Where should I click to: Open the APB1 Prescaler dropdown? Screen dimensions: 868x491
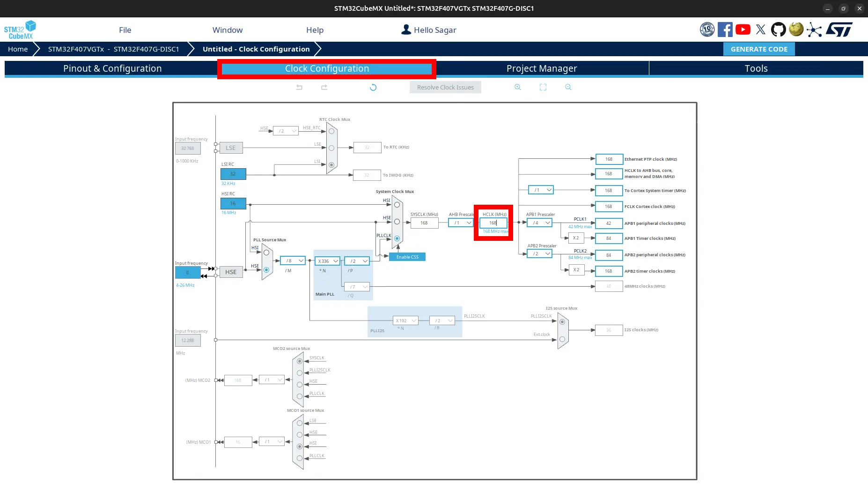539,223
